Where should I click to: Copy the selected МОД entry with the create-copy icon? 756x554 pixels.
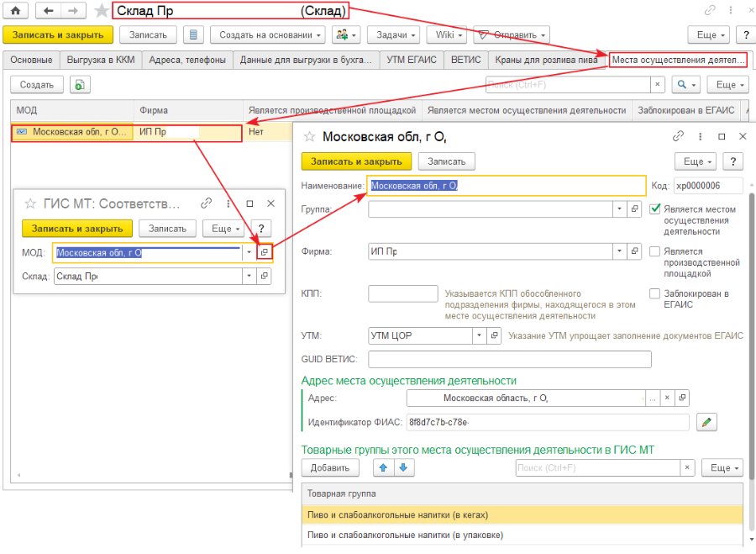tap(80, 85)
